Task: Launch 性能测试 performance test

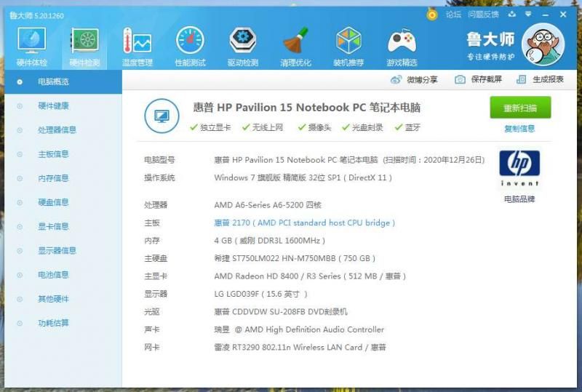Action: [x=190, y=47]
